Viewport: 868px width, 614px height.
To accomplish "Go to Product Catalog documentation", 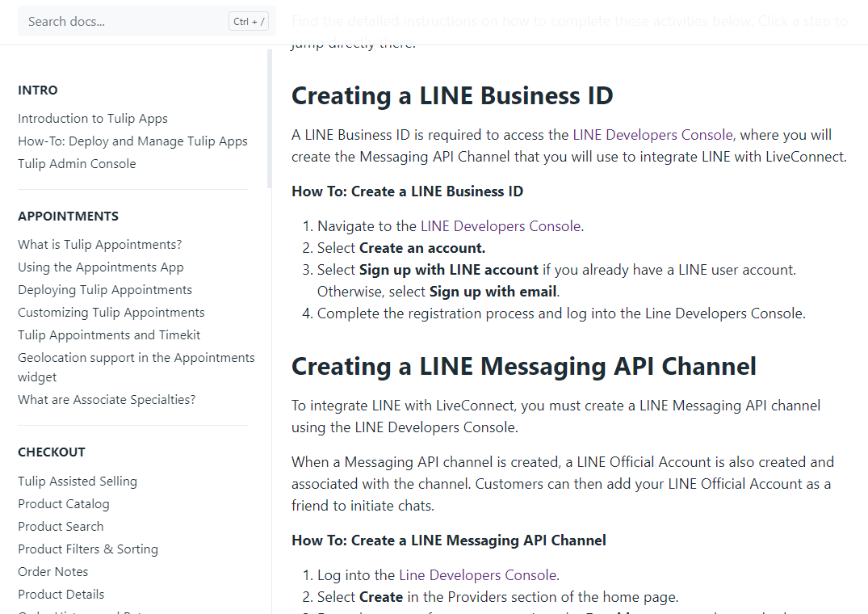I will (63, 504).
